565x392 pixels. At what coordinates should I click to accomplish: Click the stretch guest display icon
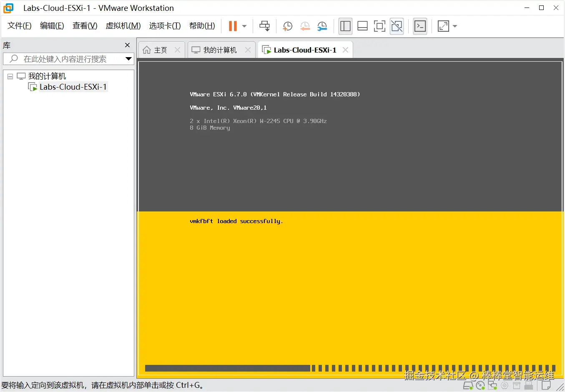(443, 26)
